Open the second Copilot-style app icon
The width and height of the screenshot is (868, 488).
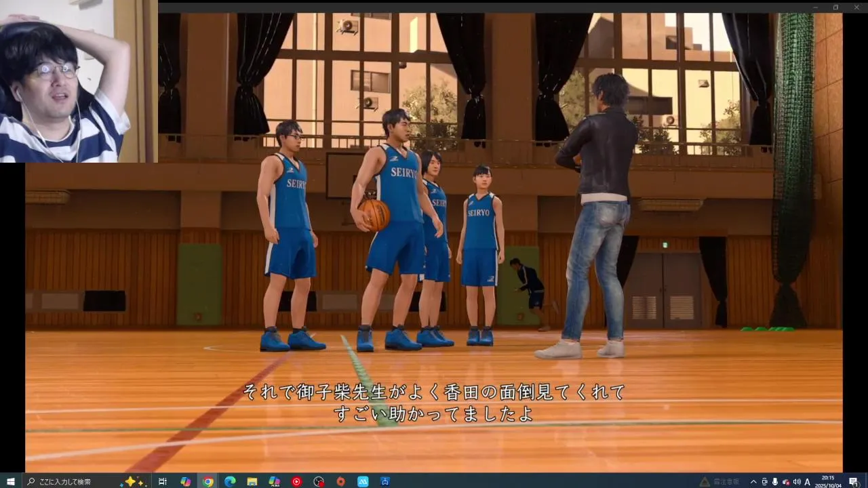point(274,482)
